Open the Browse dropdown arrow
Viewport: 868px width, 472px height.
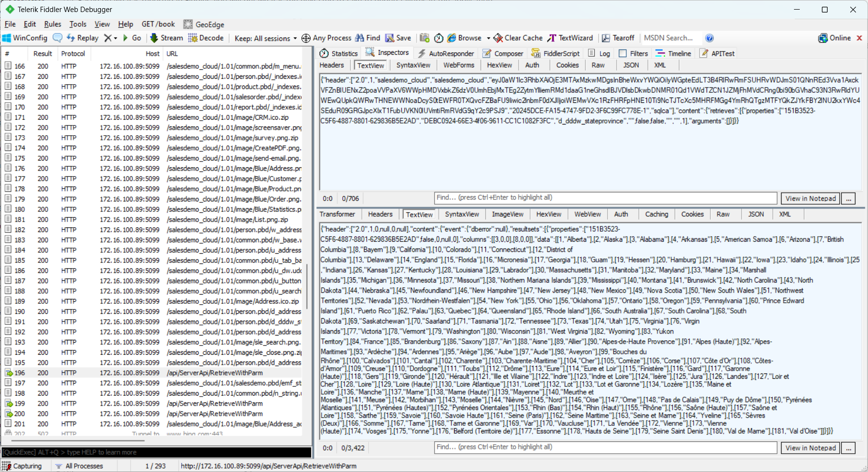click(488, 38)
